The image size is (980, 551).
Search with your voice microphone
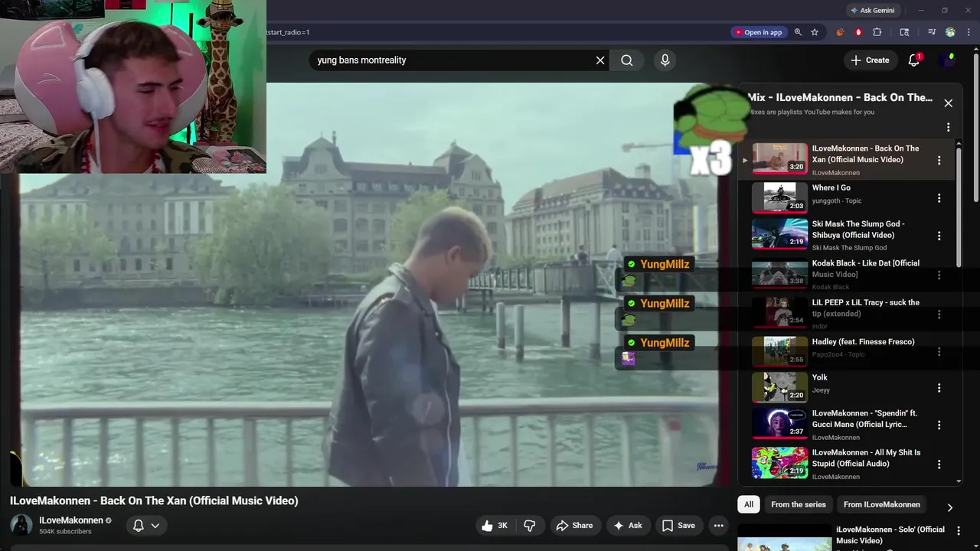tap(665, 60)
